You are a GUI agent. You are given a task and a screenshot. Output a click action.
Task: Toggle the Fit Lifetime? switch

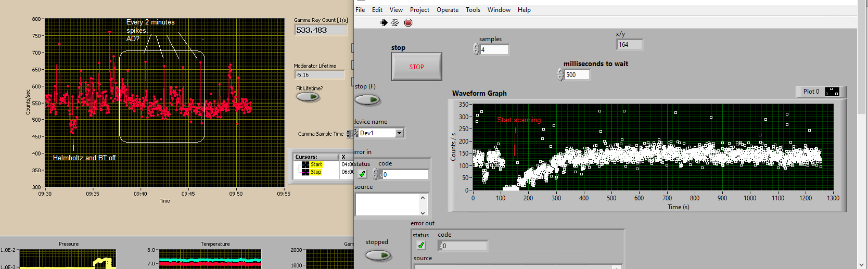[308, 97]
